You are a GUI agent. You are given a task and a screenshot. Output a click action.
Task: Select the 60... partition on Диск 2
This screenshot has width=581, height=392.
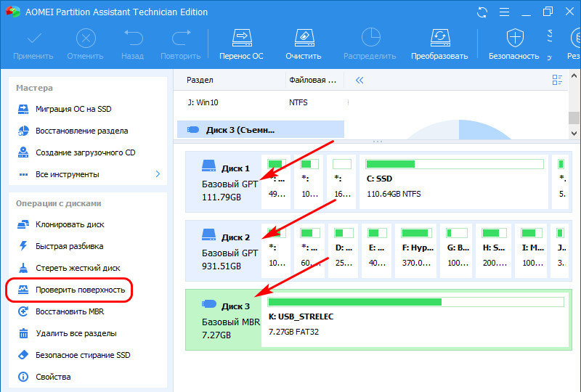point(309,250)
